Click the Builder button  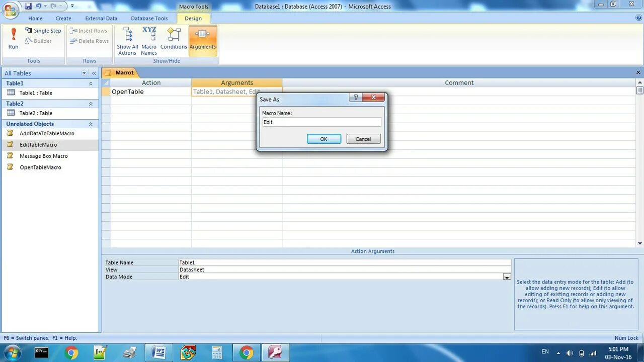click(x=38, y=41)
